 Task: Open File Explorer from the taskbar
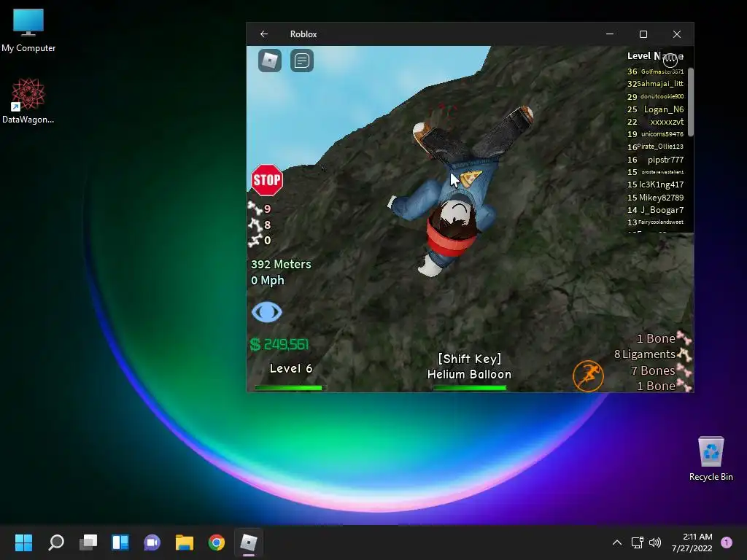[x=185, y=542]
